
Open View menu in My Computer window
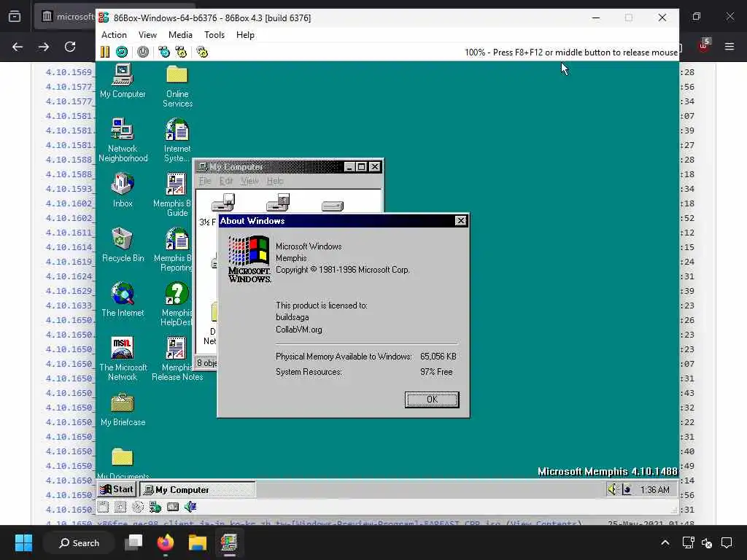(249, 181)
